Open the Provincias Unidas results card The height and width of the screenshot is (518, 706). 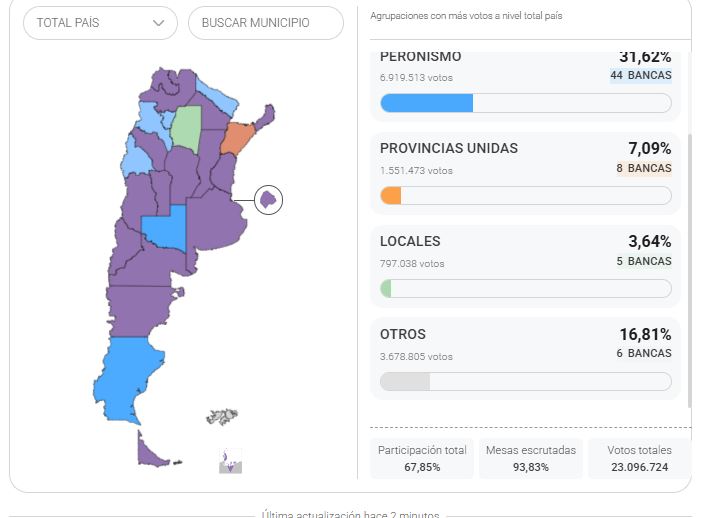click(x=525, y=171)
